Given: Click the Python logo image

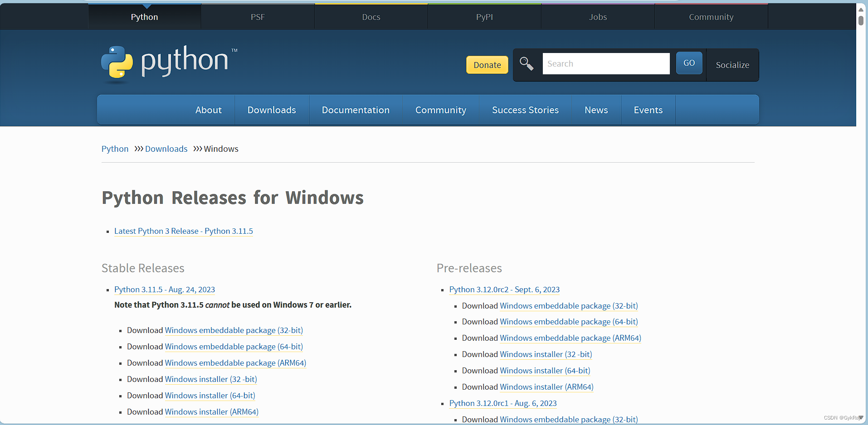Looking at the screenshot, I should pyautogui.click(x=169, y=64).
